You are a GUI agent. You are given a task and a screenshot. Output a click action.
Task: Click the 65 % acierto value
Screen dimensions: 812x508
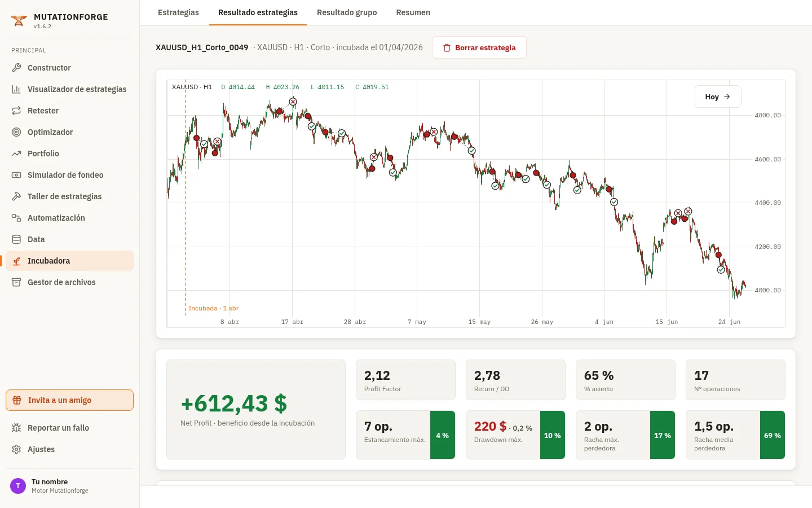pos(599,375)
